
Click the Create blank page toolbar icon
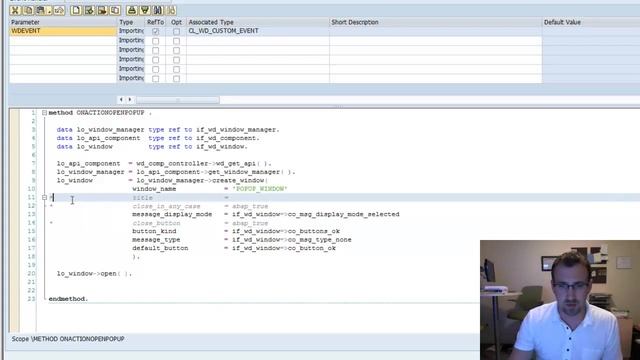coord(76,10)
